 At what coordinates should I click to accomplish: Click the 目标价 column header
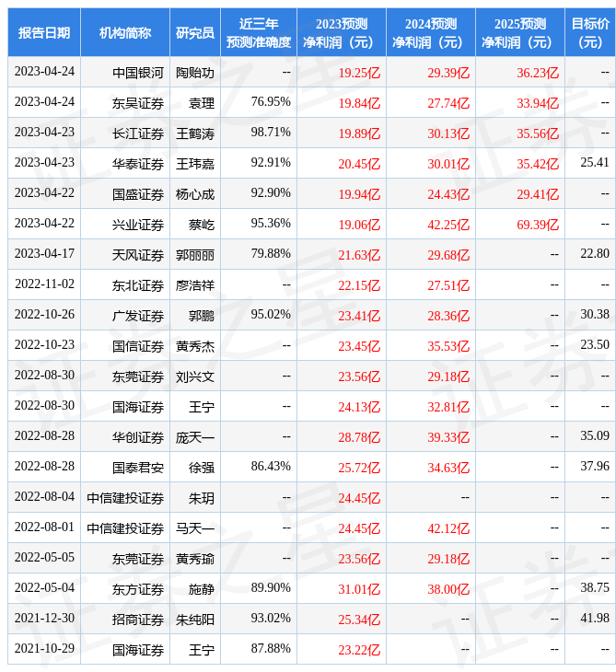coord(590,32)
